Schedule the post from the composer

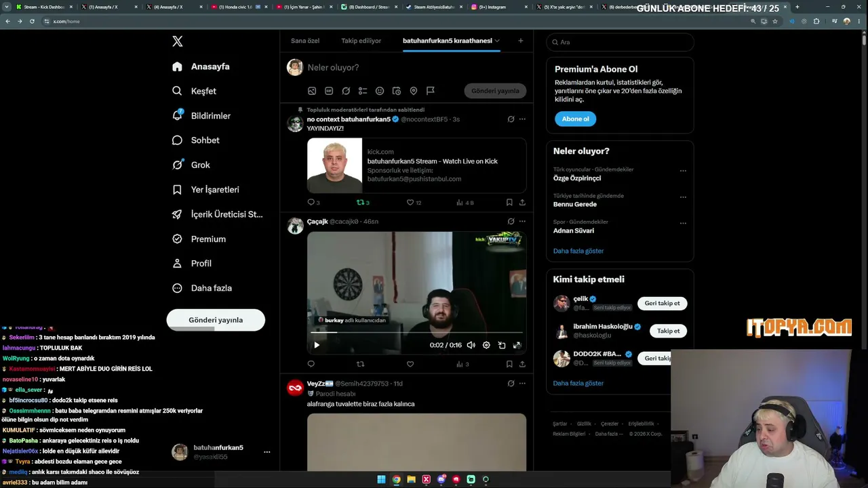point(397,91)
